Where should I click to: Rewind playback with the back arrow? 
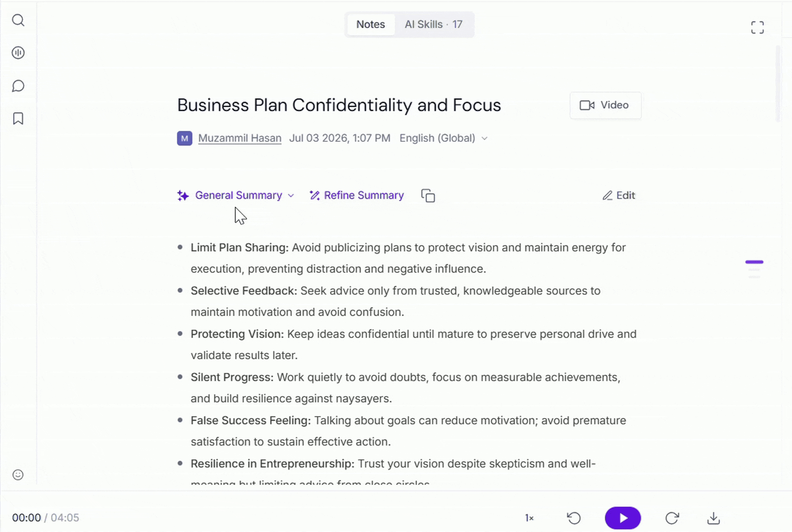click(x=574, y=518)
